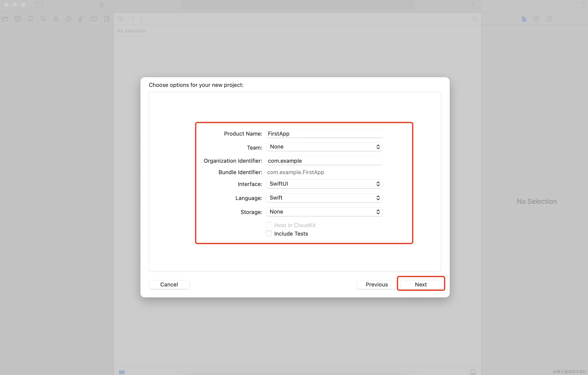Open the history inspector clock icon
The height and width of the screenshot is (375, 588).
coord(536,19)
